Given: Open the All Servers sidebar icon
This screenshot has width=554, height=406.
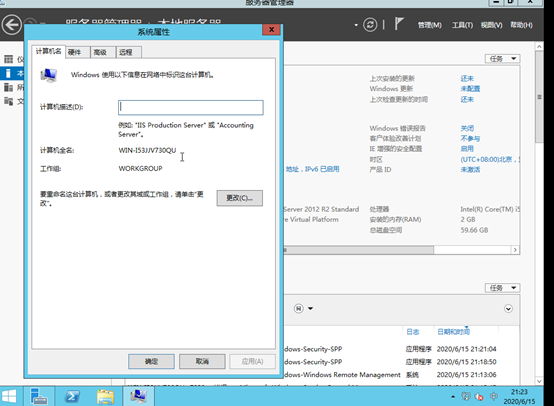Looking at the screenshot, I should point(8,87).
